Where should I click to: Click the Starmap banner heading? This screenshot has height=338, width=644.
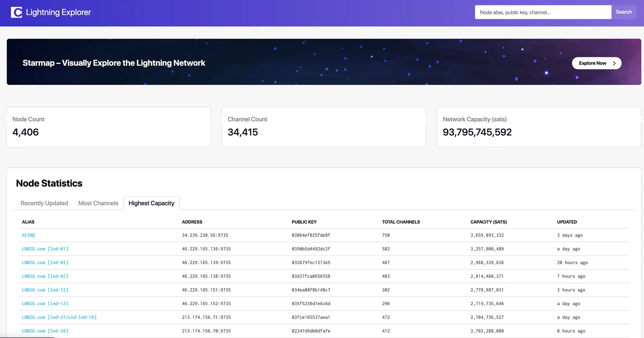point(114,63)
